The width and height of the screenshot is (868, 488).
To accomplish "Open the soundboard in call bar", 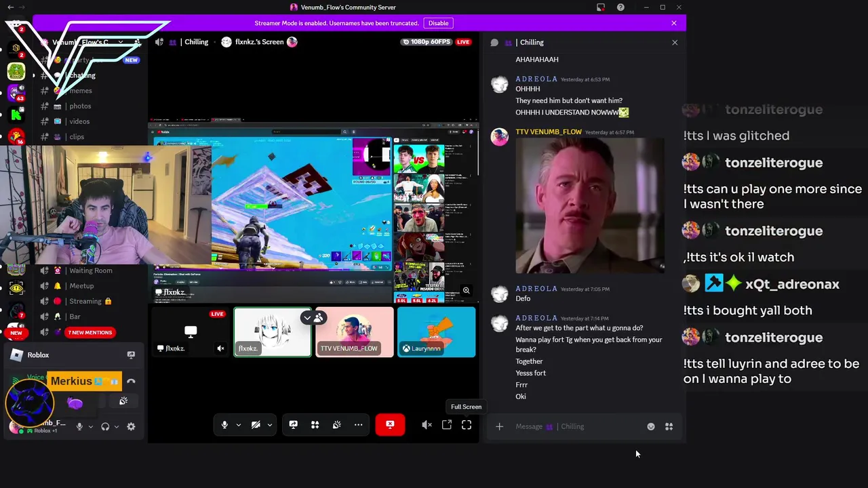I will pyautogui.click(x=336, y=425).
